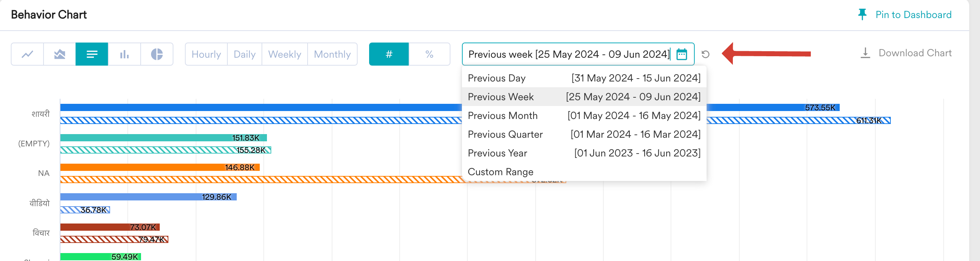The image size is (980, 261).
Task: Toggle the # absolute count view
Action: pos(389,54)
